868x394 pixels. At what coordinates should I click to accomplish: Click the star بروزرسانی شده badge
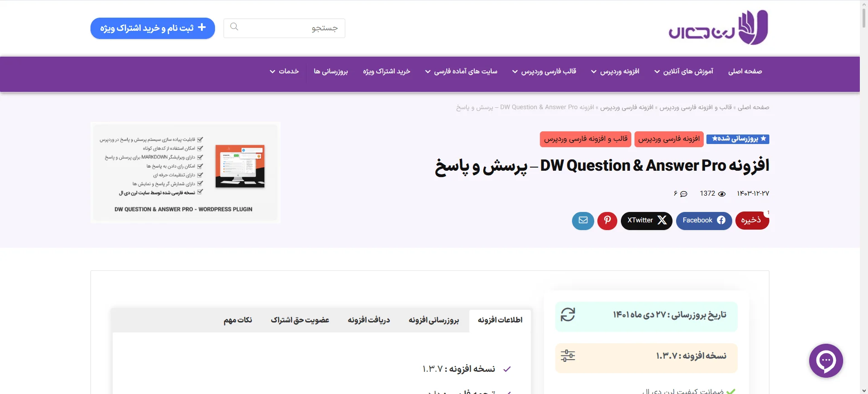pyautogui.click(x=738, y=139)
